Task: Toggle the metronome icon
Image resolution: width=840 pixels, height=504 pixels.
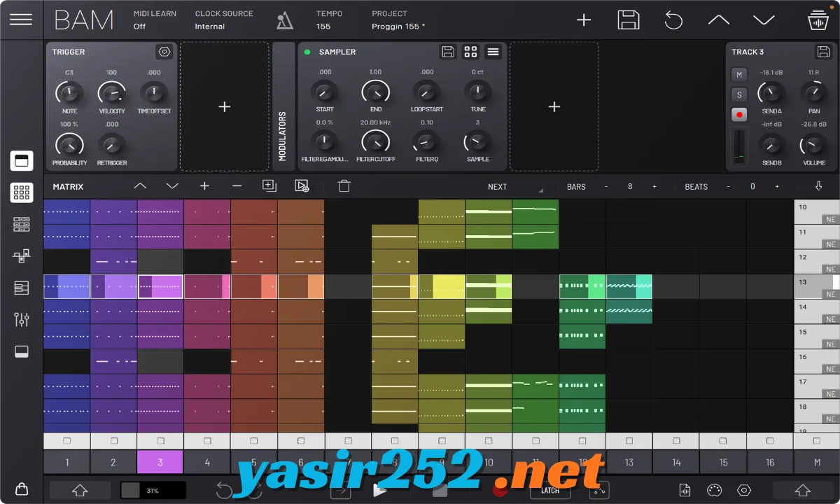Action: click(x=284, y=21)
